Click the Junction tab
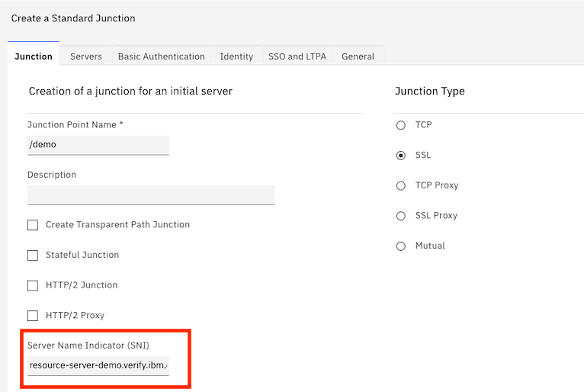 [x=34, y=56]
